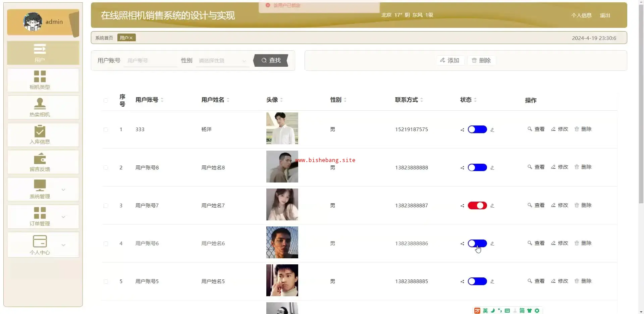Expand the 系统管理 submenu chevron

tap(63, 190)
